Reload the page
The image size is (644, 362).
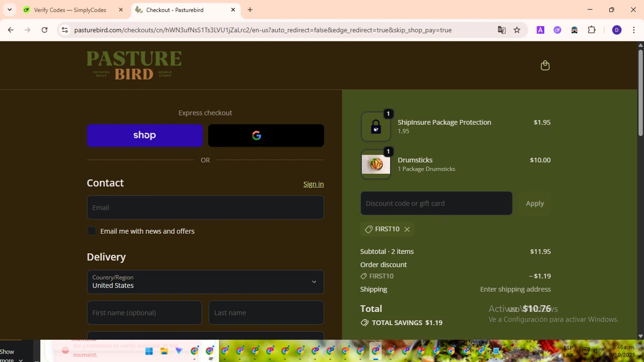pyautogui.click(x=45, y=30)
